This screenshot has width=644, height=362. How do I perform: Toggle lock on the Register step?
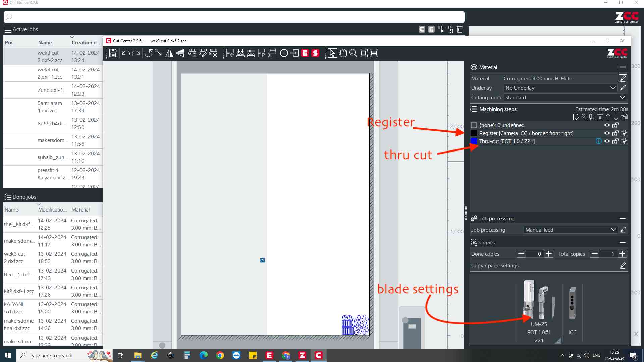coord(615,133)
